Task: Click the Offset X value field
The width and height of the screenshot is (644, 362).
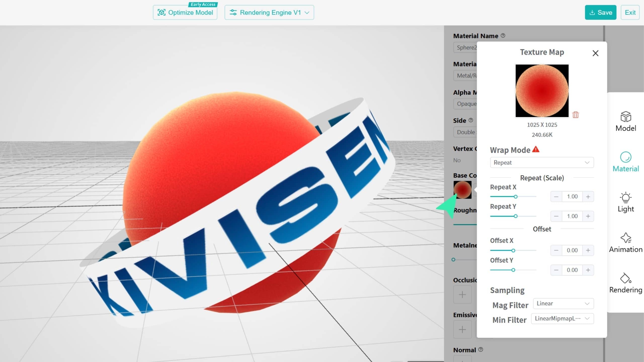Action: [572, 250]
